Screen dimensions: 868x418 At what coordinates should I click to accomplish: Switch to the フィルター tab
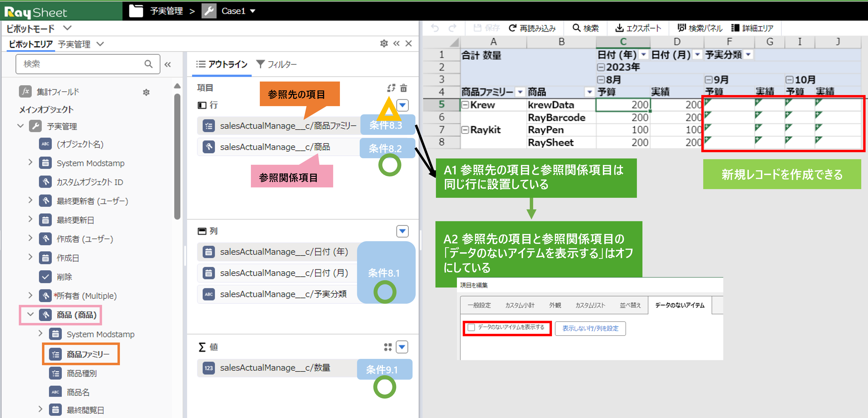point(277,64)
